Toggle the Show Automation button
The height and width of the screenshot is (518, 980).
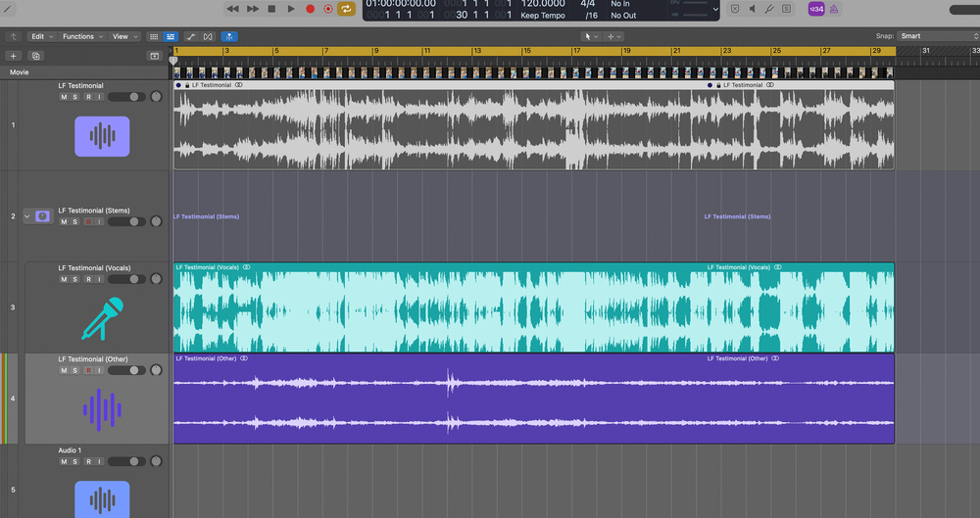point(191,36)
